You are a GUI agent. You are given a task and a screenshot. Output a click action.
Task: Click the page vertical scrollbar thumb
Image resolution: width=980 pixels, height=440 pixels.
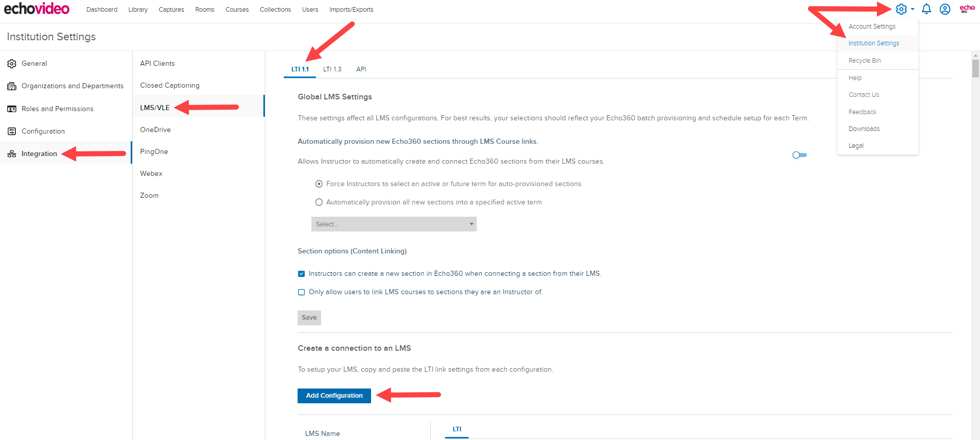(975, 69)
